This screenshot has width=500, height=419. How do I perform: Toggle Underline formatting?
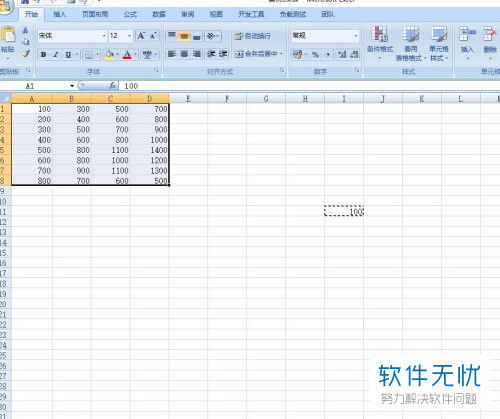[x=68, y=55]
